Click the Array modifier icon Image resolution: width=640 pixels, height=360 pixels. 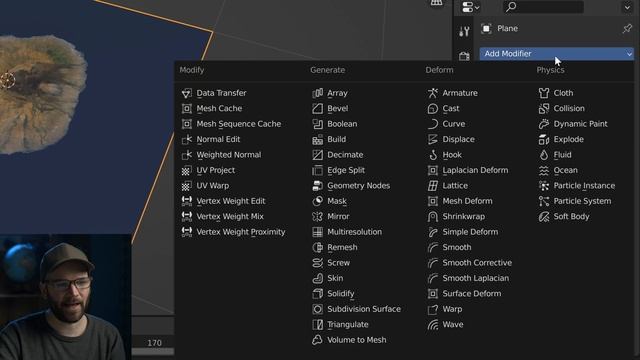[318, 93]
